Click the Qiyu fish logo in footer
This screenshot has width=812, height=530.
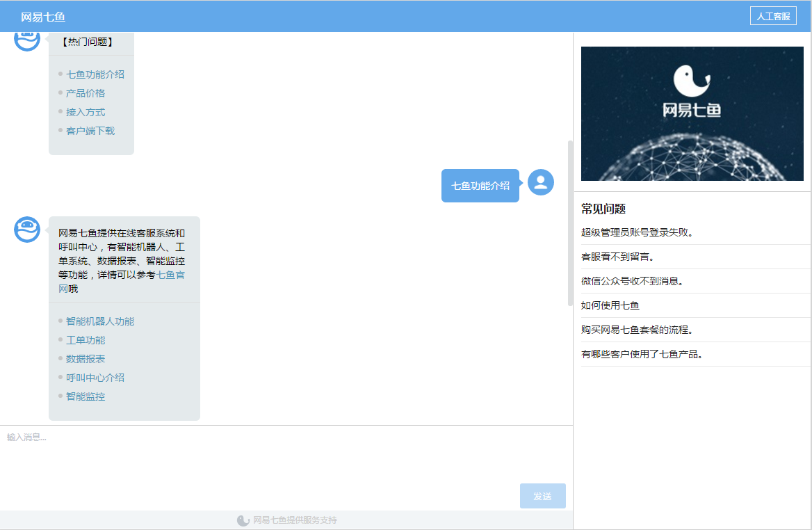click(243, 520)
